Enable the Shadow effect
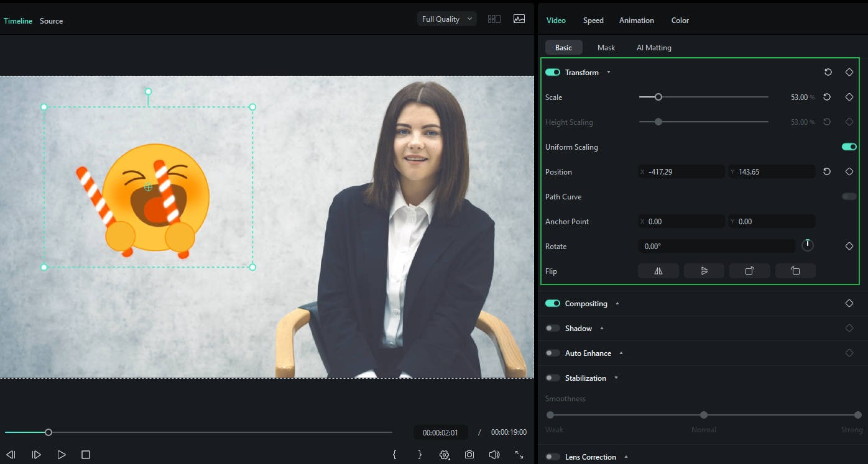868x464 pixels. (x=552, y=328)
